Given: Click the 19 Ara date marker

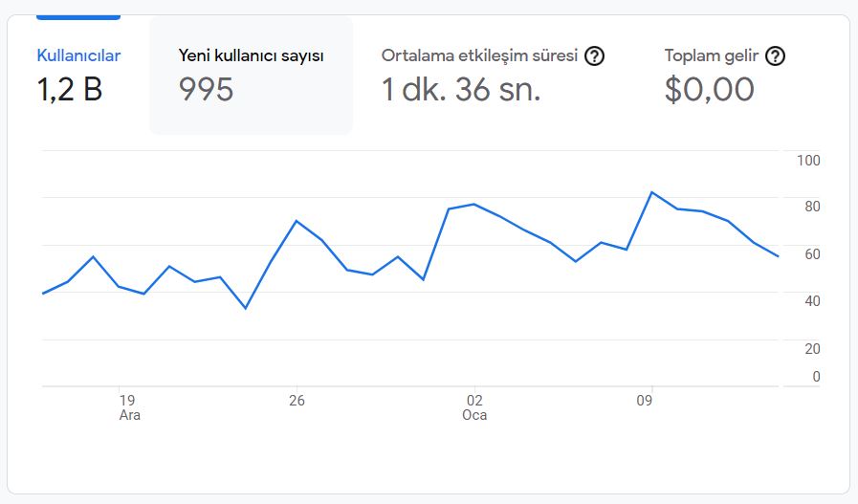Looking at the screenshot, I should coord(129,407).
